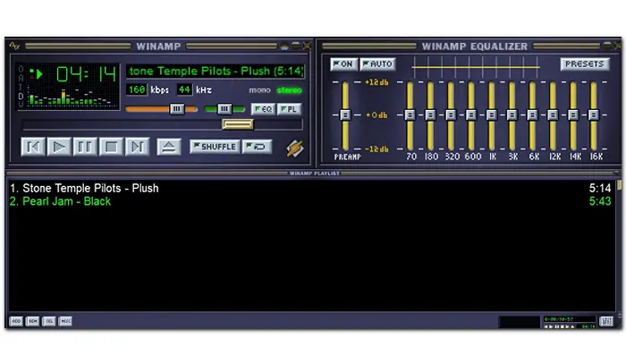Click the 3K equalizer band handle
This screenshot has width=626, height=364.
512,115
